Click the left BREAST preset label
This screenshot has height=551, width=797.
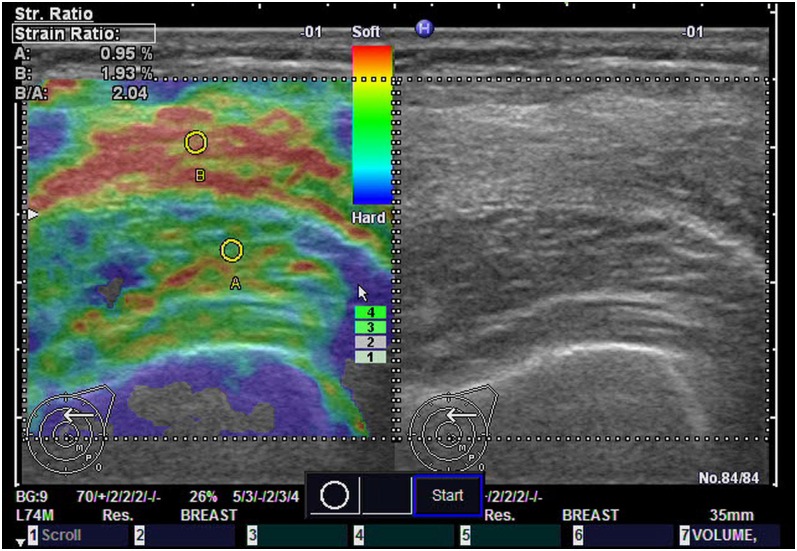209,515
